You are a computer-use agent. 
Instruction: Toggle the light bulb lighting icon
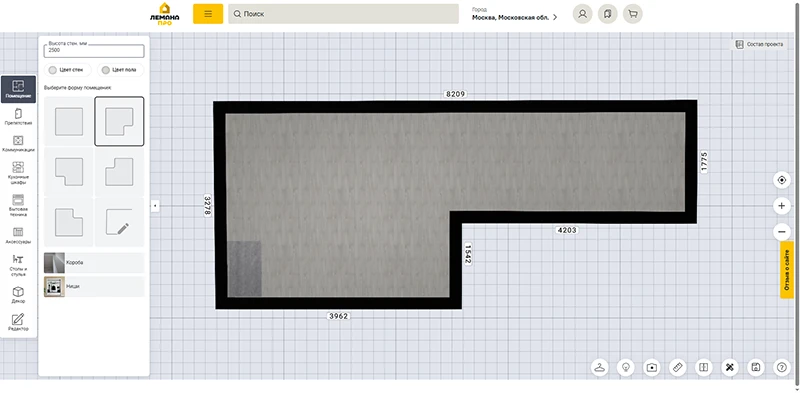[626, 367]
